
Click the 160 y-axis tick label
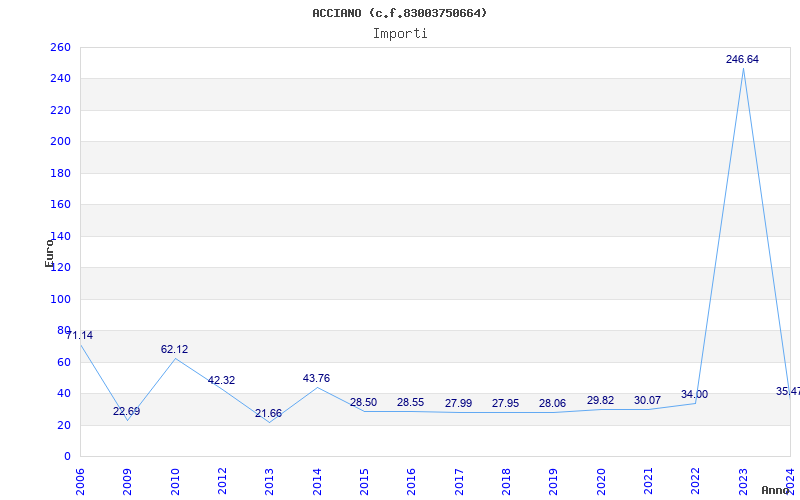pyautogui.click(x=60, y=205)
